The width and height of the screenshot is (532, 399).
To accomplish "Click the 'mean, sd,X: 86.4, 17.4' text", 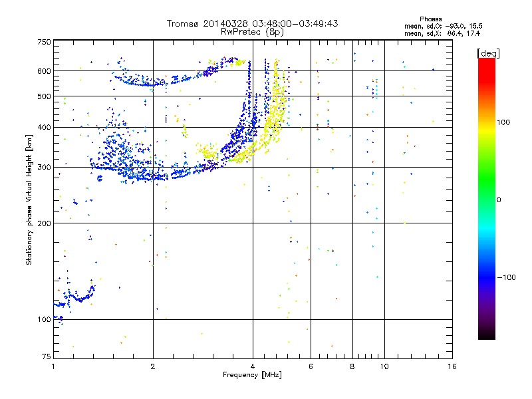I will [442, 33].
